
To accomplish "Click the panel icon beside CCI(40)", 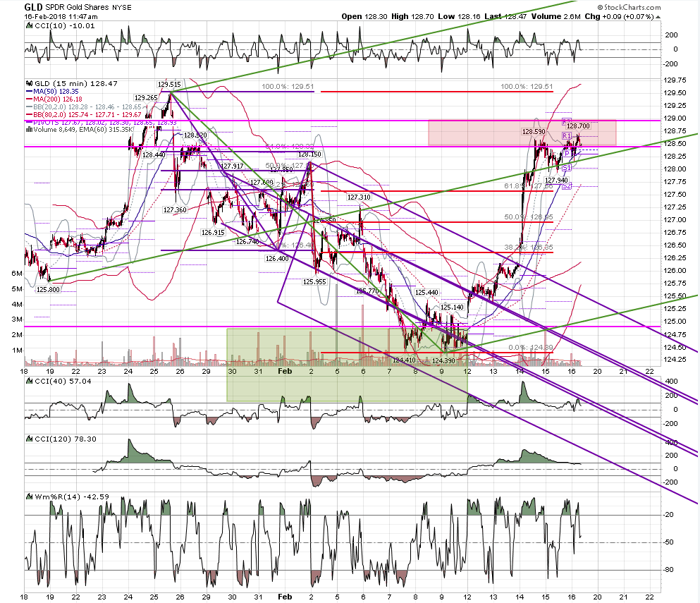I will click(30, 382).
